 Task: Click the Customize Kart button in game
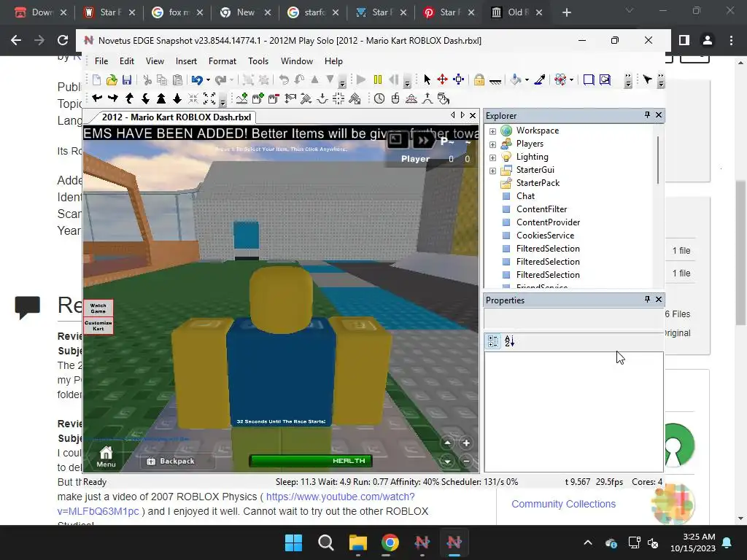click(x=98, y=325)
